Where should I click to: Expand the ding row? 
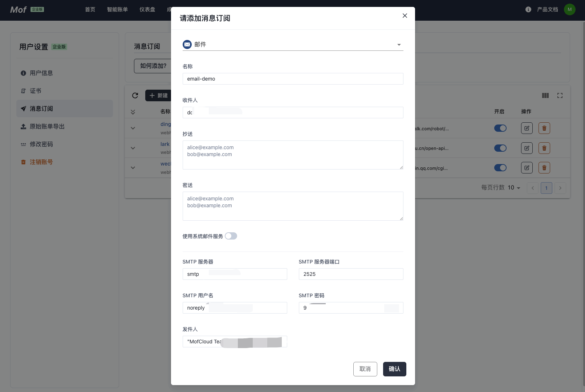pos(133,128)
